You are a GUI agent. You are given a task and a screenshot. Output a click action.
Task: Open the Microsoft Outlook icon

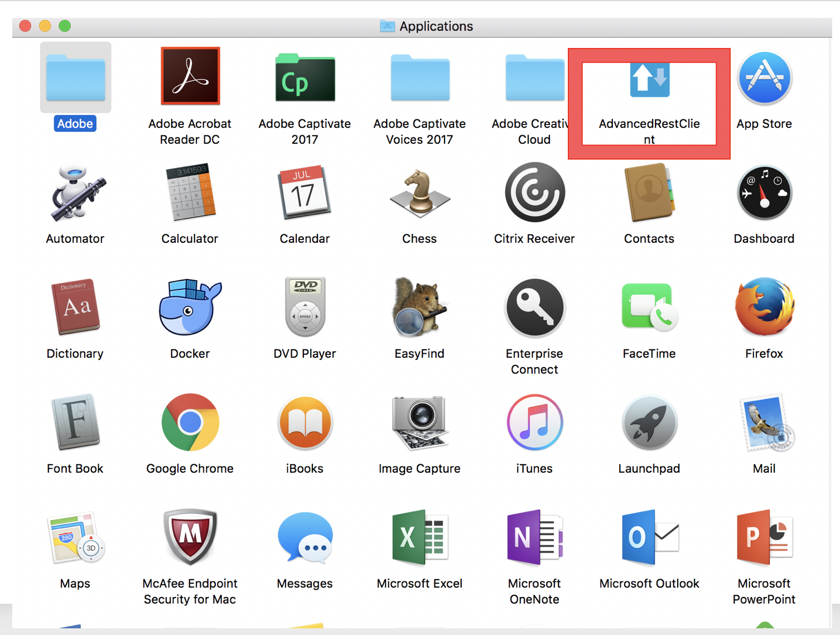pos(649,537)
